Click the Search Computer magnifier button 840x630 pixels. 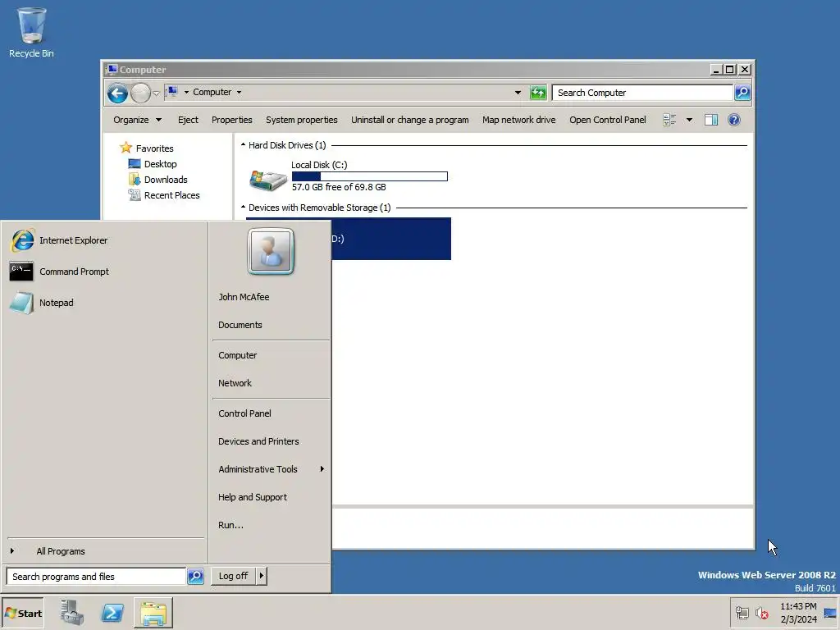(x=742, y=93)
